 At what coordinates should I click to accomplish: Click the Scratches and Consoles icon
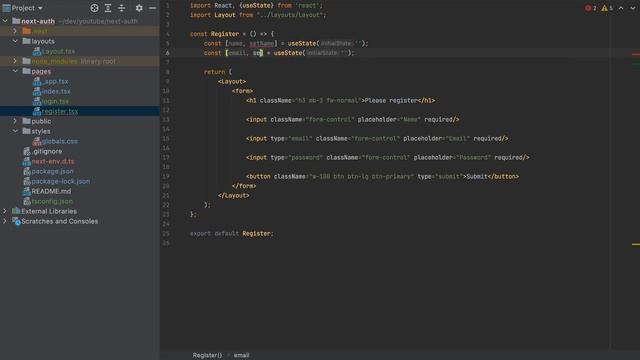16,221
